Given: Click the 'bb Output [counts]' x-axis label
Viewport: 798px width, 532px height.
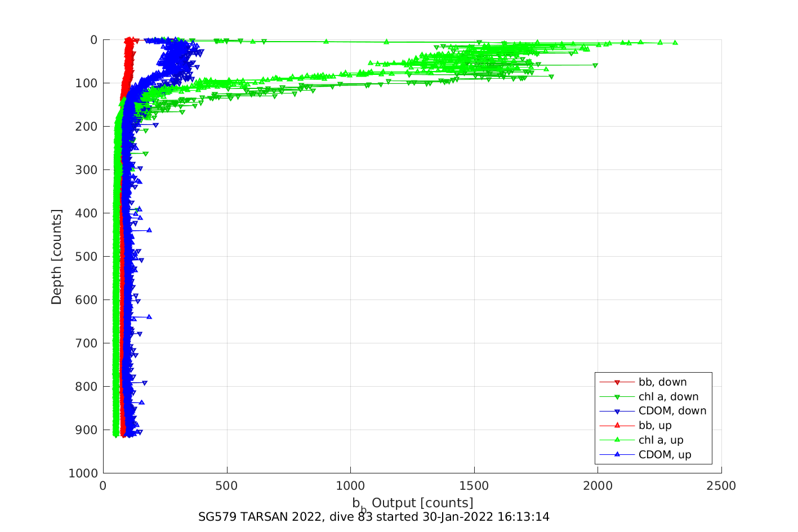Looking at the screenshot, I should [413, 504].
